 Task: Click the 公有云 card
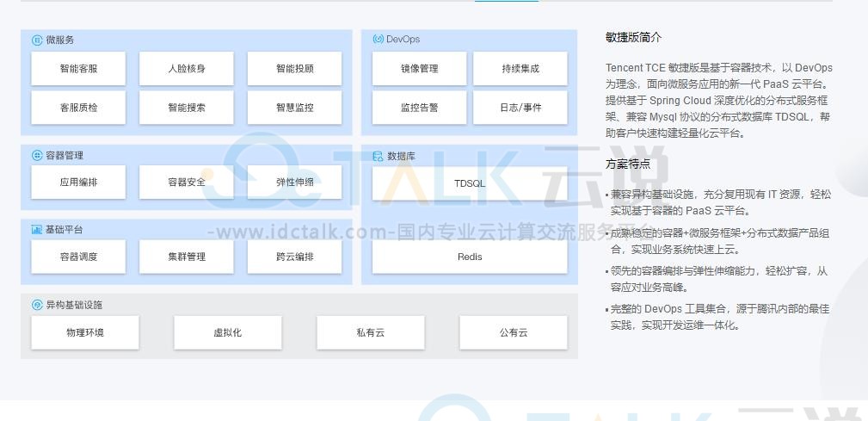click(514, 332)
